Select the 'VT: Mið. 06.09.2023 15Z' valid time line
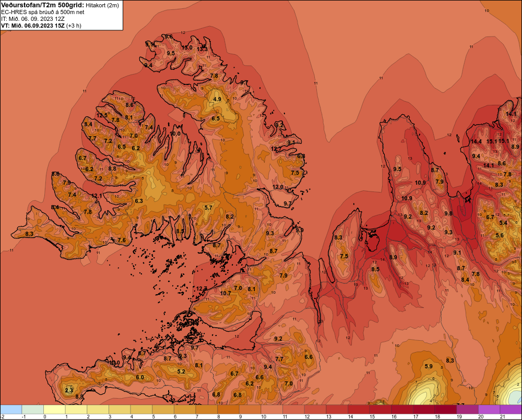Viewport: 522px width, 420px height. click(33, 26)
